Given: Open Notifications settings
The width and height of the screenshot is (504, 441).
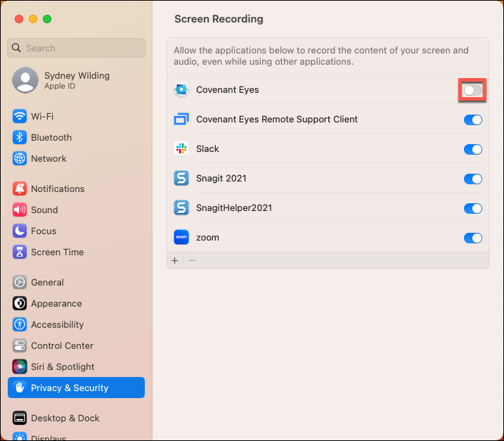Looking at the screenshot, I should tap(76, 188).
